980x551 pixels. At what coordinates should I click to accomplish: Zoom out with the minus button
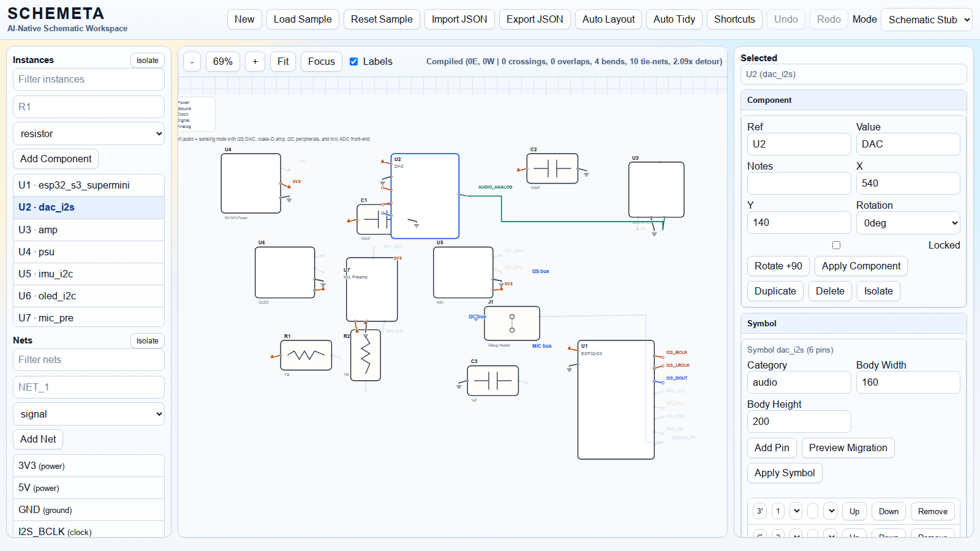(192, 61)
